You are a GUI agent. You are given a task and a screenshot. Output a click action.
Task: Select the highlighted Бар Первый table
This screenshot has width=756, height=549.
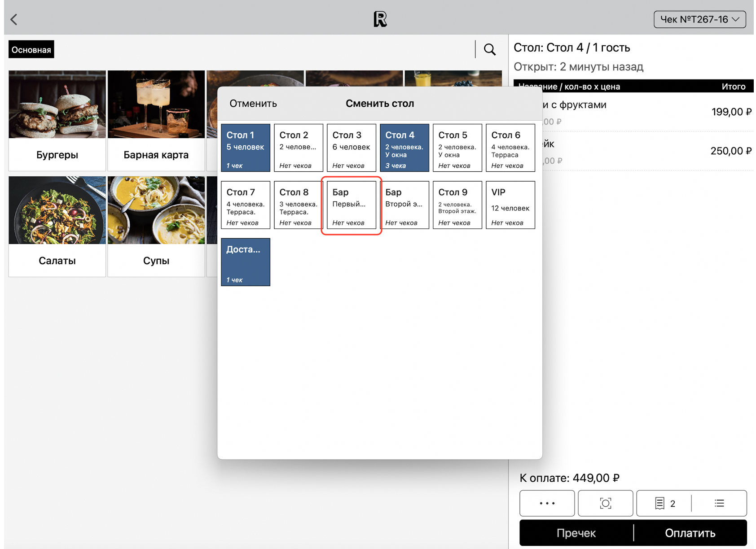(352, 205)
